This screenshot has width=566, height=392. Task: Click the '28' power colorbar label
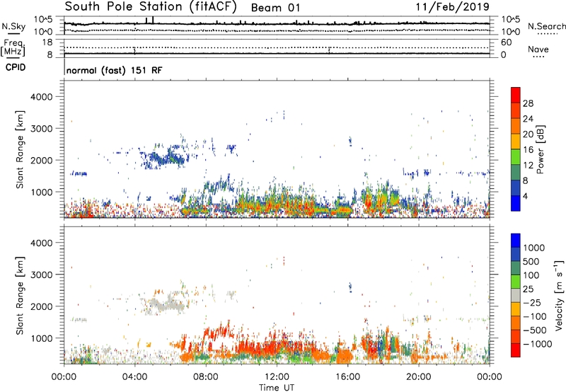click(x=528, y=103)
